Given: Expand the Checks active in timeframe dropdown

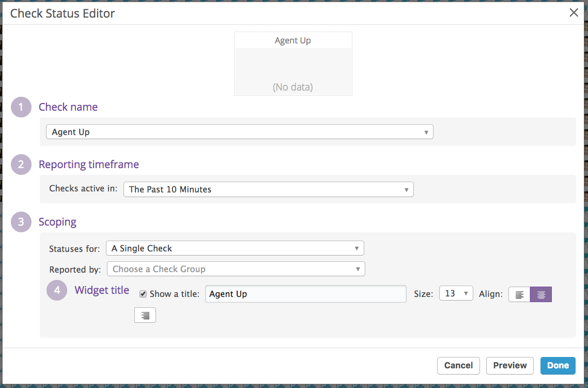Looking at the screenshot, I should (x=268, y=189).
